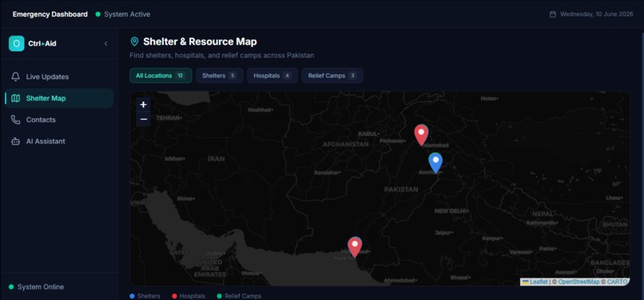Click the green System Online indicator dot

11,287
